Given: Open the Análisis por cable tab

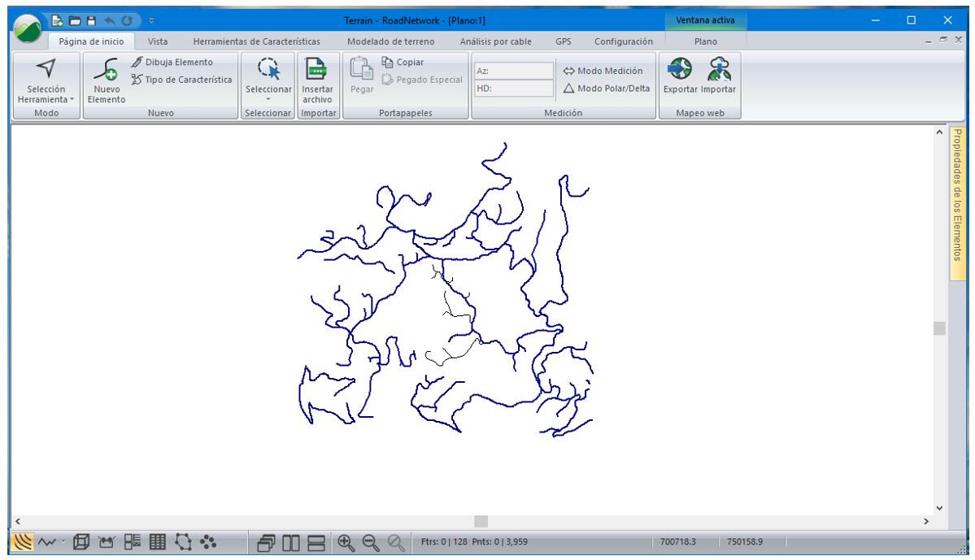Looking at the screenshot, I should click(495, 41).
